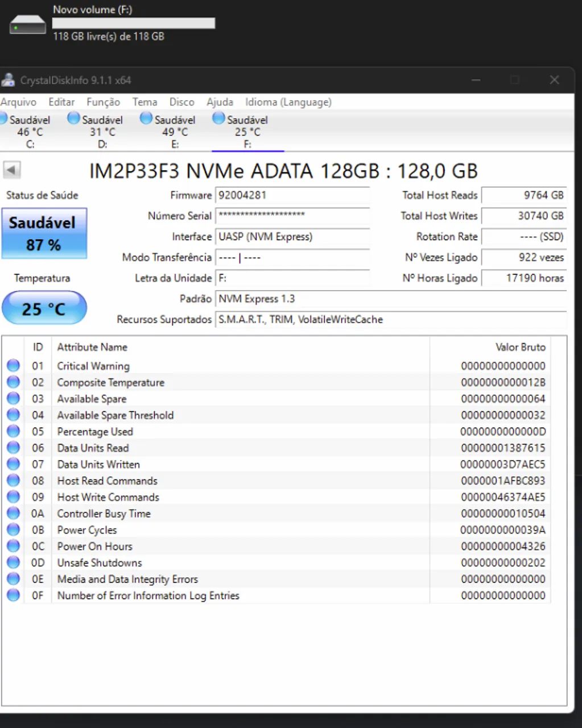Select the Unsafe Shutdowns attribute name
582x728 pixels.
coord(100,563)
